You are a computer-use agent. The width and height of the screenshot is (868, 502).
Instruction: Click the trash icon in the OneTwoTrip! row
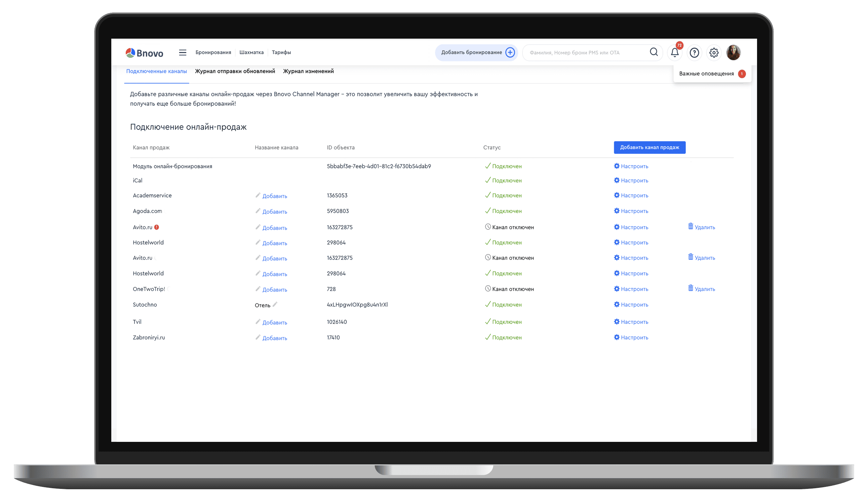[x=691, y=288]
